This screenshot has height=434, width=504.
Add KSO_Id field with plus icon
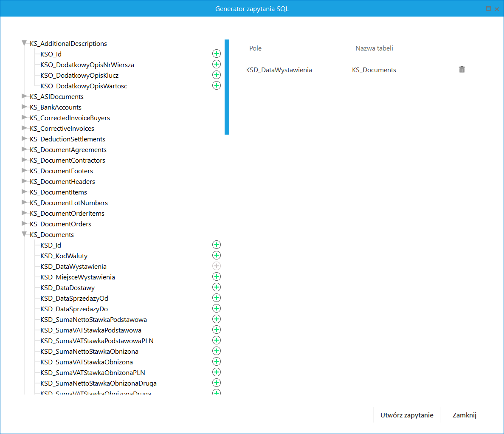click(x=216, y=54)
